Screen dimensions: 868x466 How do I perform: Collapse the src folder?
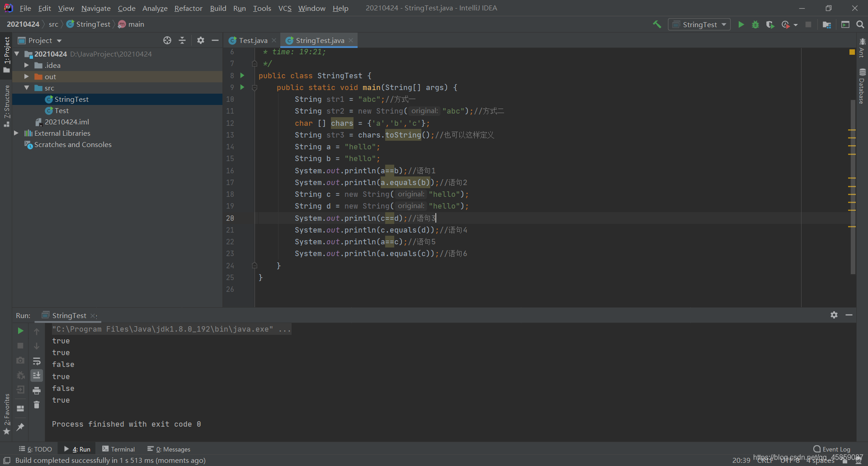click(26, 88)
